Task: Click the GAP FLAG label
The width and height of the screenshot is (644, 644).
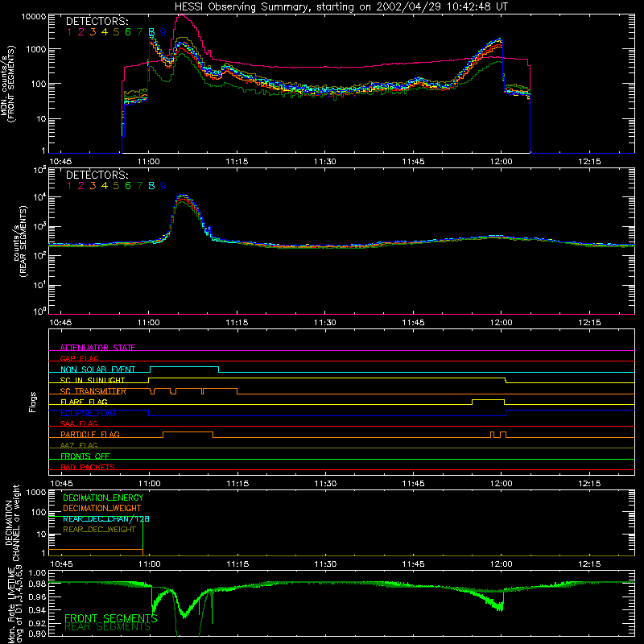Action: point(79,358)
